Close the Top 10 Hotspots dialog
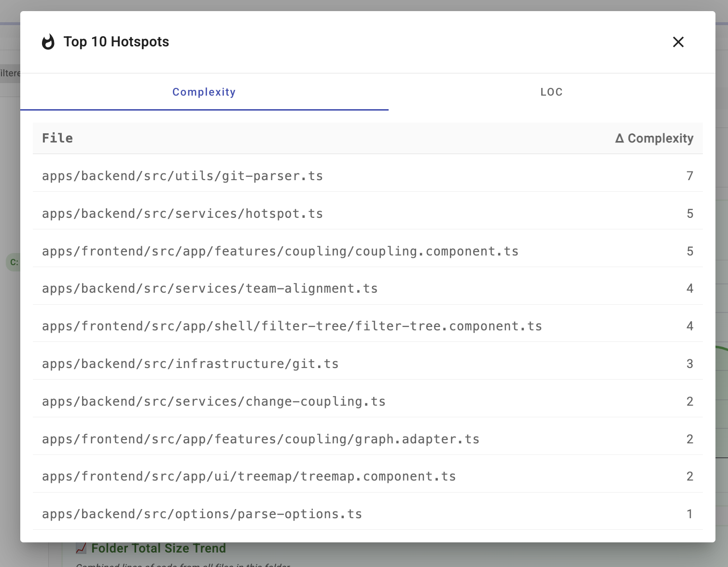 (678, 42)
